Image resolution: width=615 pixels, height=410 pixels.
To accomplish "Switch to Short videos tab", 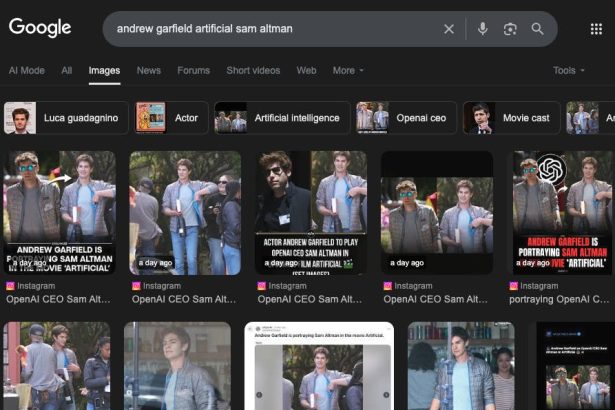I will click(253, 71).
